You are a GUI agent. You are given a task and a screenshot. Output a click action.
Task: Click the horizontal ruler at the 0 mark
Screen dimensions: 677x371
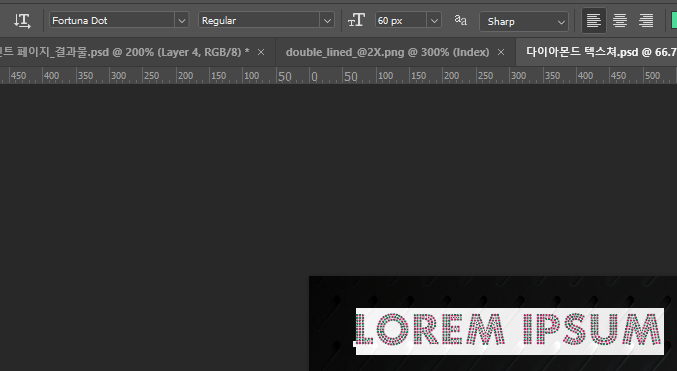click(314, 76)
